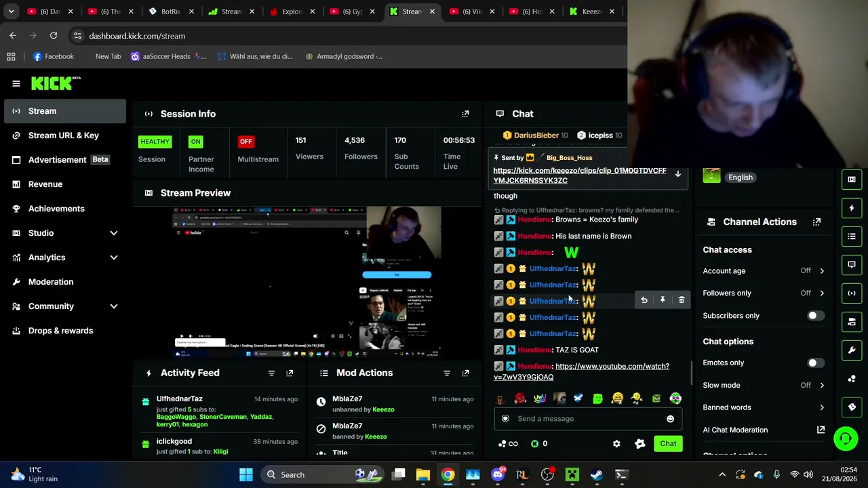Viewport: 868px width, 488px height.
Task: Open the broadcast signal widget in right rail
Action: coord(852,293)
